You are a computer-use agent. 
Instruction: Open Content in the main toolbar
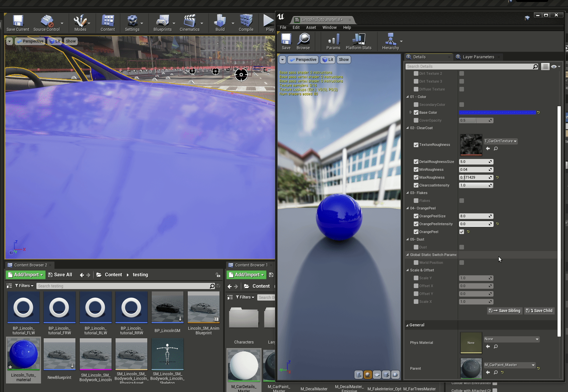[108, 23]
